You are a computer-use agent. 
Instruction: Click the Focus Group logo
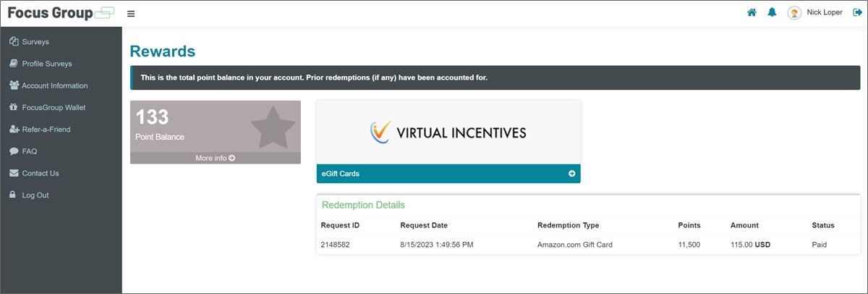pos(61,13)
